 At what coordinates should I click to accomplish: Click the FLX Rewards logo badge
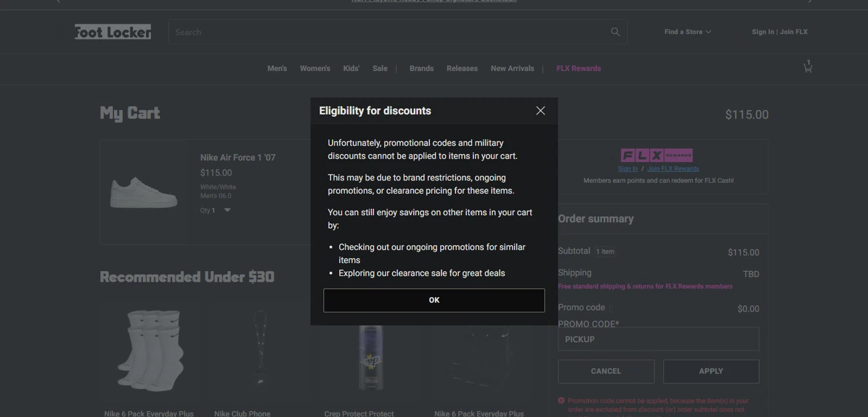(656, 155)
